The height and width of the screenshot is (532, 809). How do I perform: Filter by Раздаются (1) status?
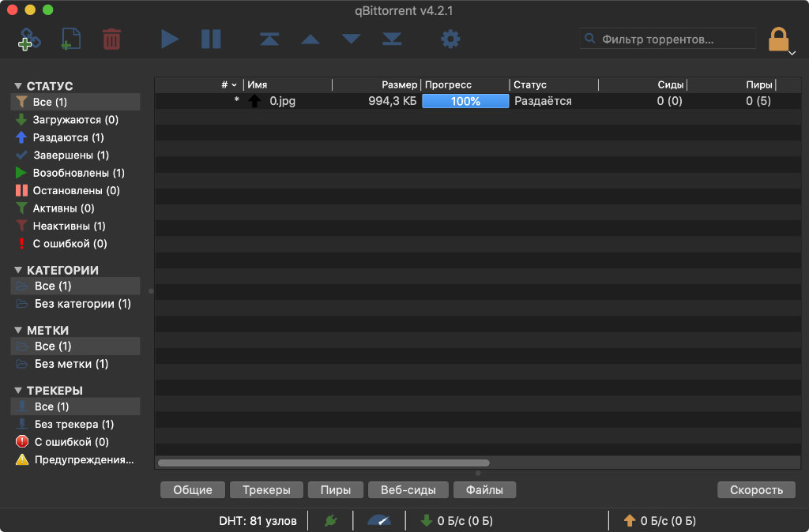click(x=68, y=137)
